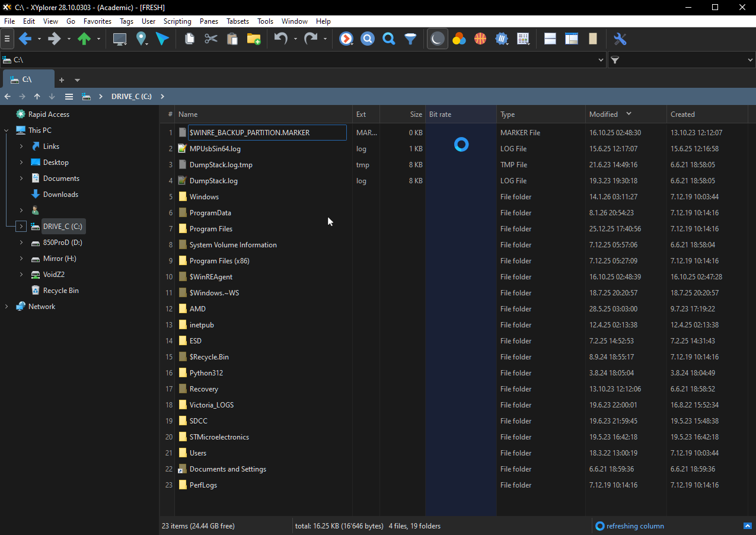Viewport: 756px width, 535px height.
Task: Toggle dual pane layout button
Action: coord(550,39)
